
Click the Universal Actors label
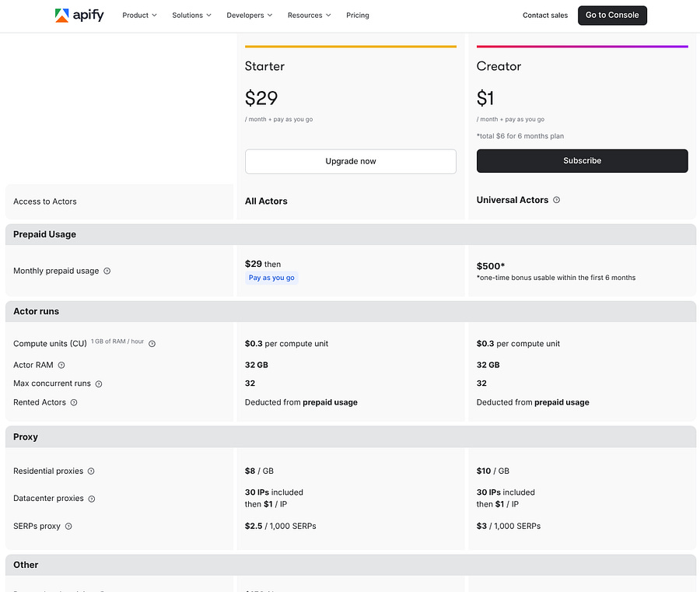(x=512, y=200)
